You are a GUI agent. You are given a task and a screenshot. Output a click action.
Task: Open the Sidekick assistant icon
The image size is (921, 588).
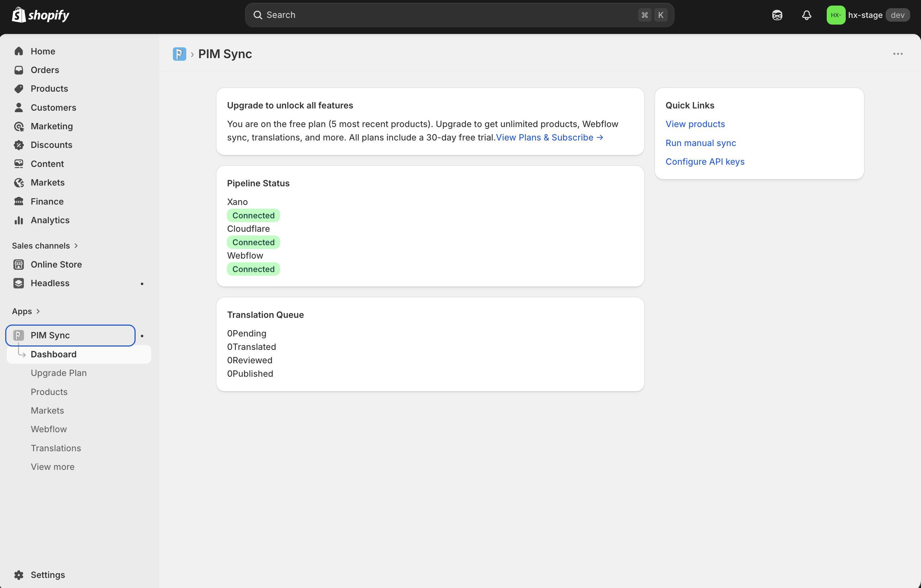tap(777, 15)
